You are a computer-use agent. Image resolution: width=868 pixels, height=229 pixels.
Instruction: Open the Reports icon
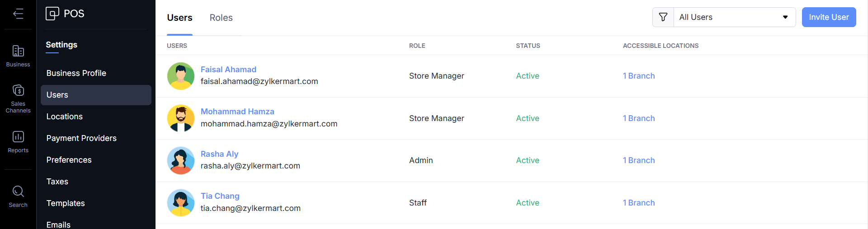coord(18,137)
